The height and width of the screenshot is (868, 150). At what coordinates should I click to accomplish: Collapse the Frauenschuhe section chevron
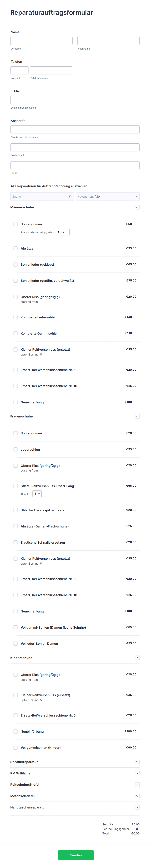[x=137, y=416]
